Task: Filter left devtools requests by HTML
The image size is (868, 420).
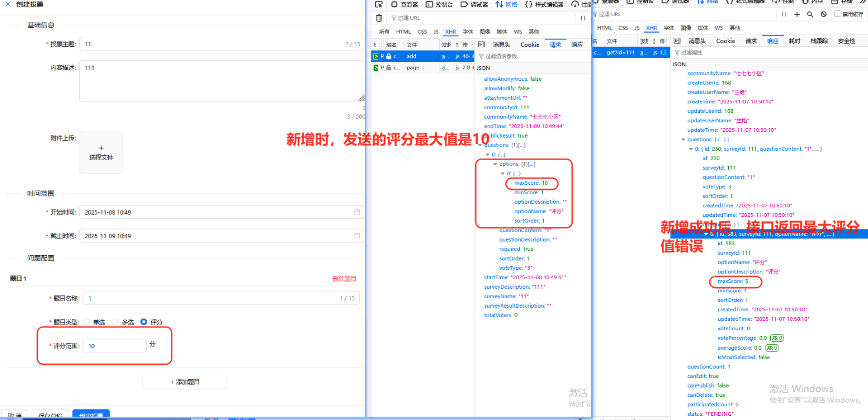Action: coord(404,31)
